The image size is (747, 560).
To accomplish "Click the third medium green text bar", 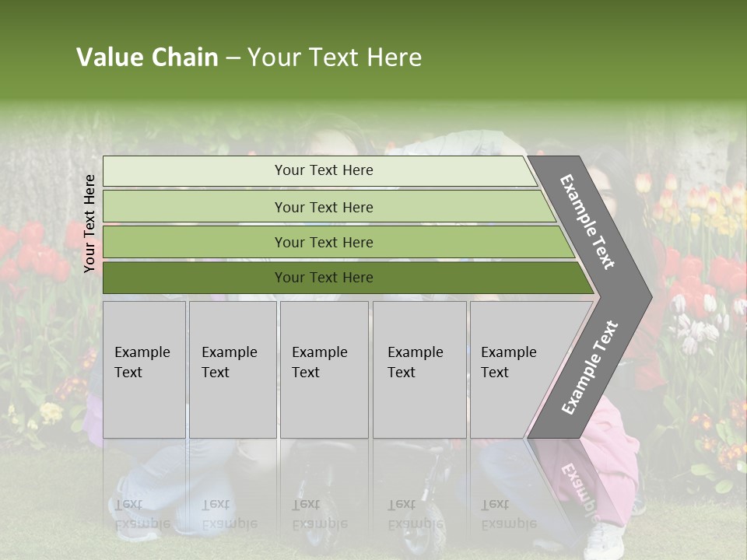I will [323, 242].
